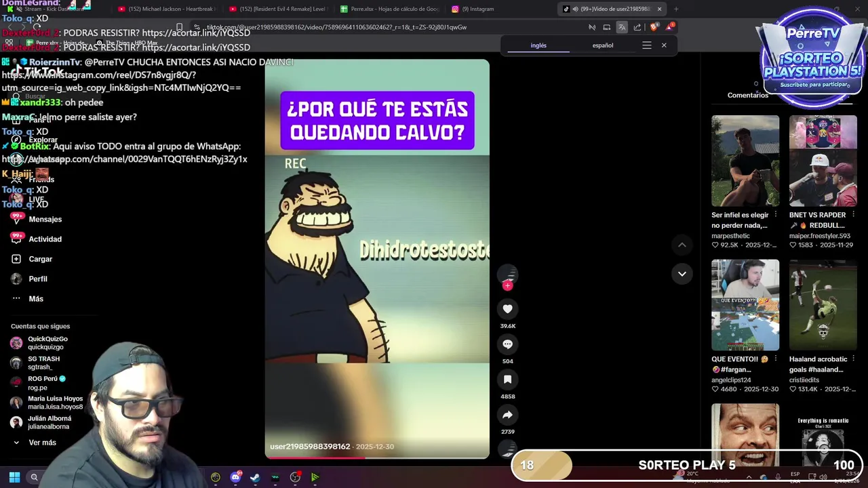The width and height of the screenshot is (868, 488).
Task: Open the Haaland acrobatic goals thumbnail
Action: [823, 305]
